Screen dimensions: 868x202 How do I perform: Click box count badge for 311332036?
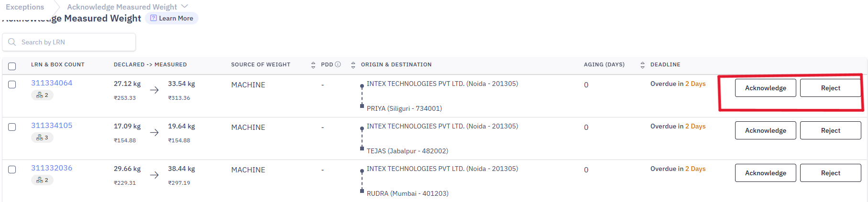click(x=42, y=180)
